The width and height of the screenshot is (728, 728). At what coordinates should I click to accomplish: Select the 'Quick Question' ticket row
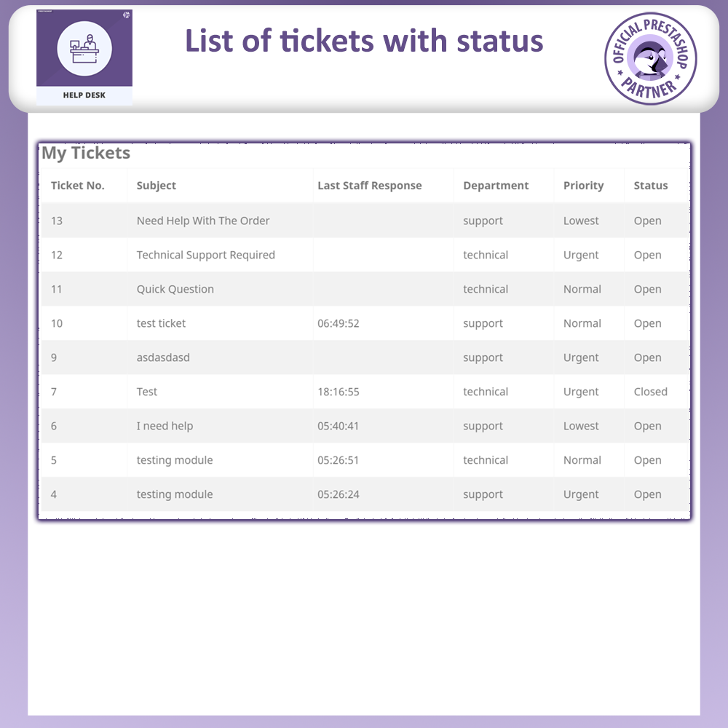(175, 289)
